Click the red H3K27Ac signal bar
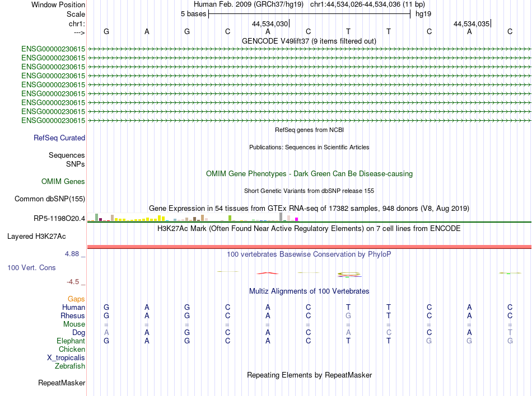Image resolution: width=532 pixels, height=396 pixels. 309,247
